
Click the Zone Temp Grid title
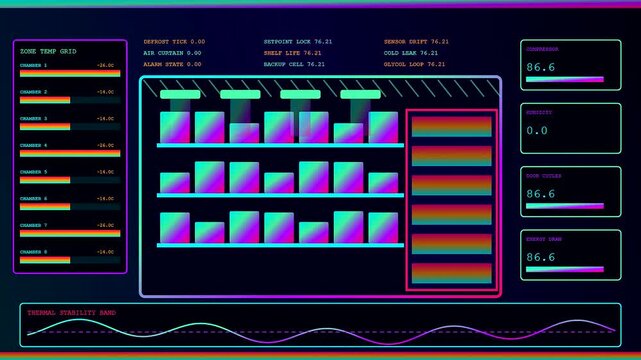pyautogui.click(x=48, y=51)
